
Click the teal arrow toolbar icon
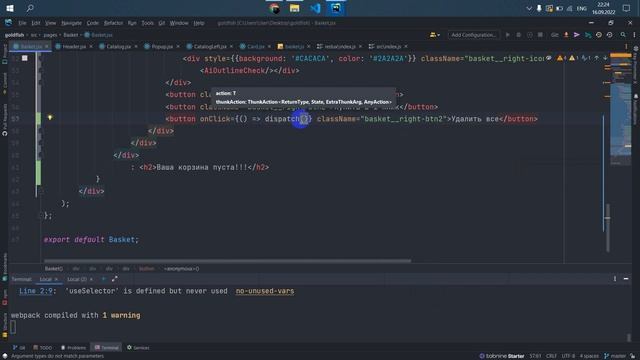588,35
